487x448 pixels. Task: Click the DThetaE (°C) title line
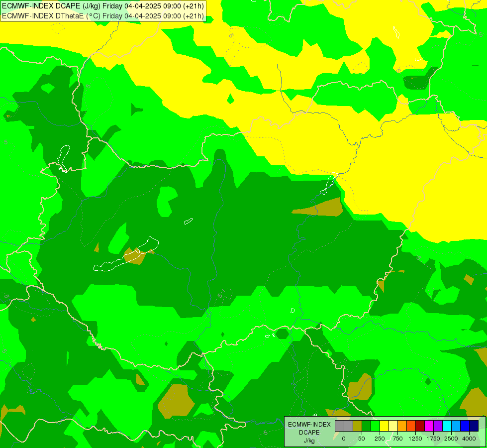pos(103,16)
